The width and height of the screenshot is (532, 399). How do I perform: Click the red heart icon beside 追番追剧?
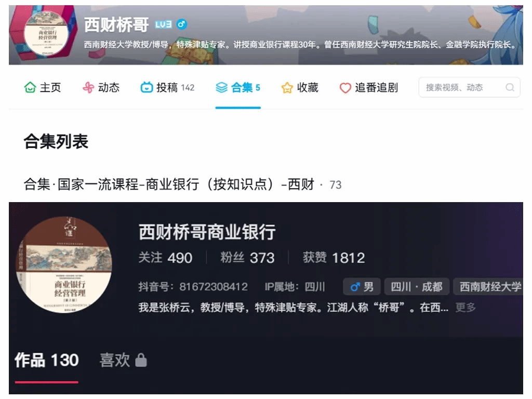[x=345, y=88]
